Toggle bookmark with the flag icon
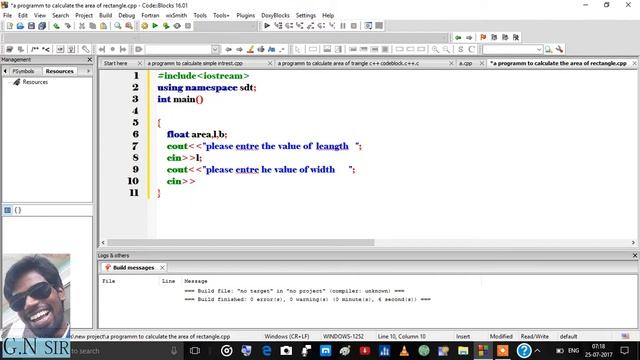 pos(483,38)
